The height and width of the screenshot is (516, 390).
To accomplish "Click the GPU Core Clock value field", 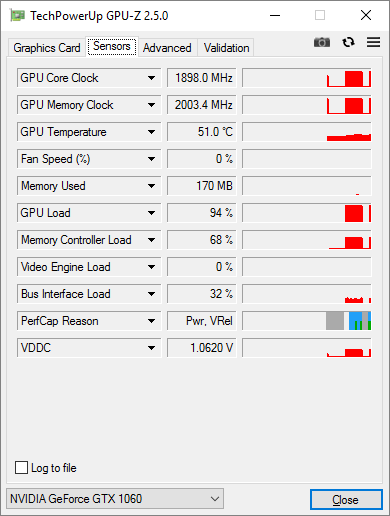I will click(202, 78).
